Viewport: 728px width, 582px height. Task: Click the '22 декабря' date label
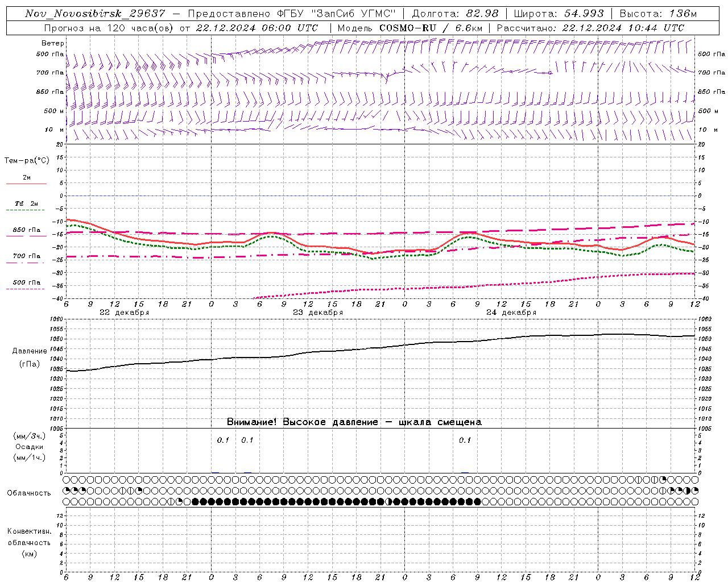[125, 313]
